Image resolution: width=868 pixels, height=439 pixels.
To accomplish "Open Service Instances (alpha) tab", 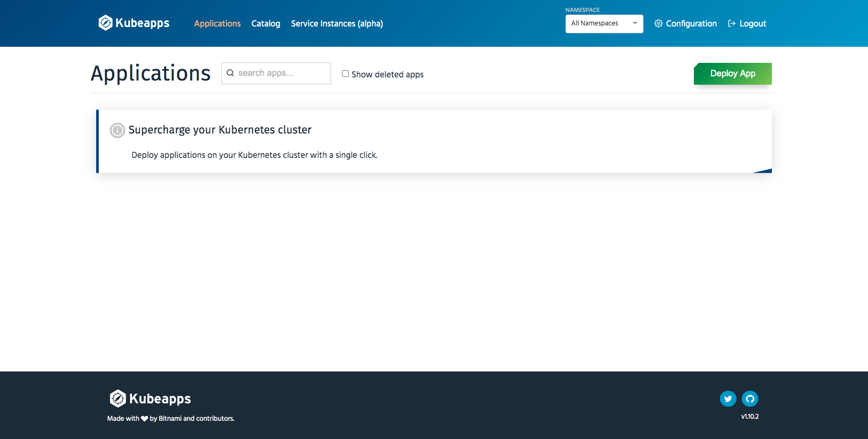I will coord(337,23).
